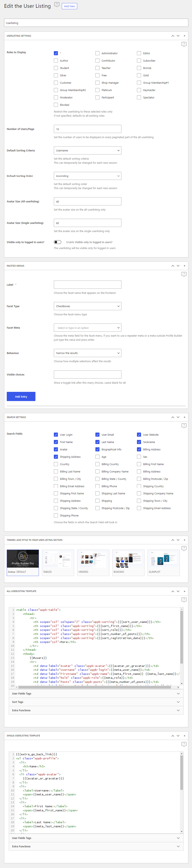Viewport: 192px width, 868px height.
Task: Expand Extra Functions under Single-Userlisting Template
Action: (x=96, y=846)
